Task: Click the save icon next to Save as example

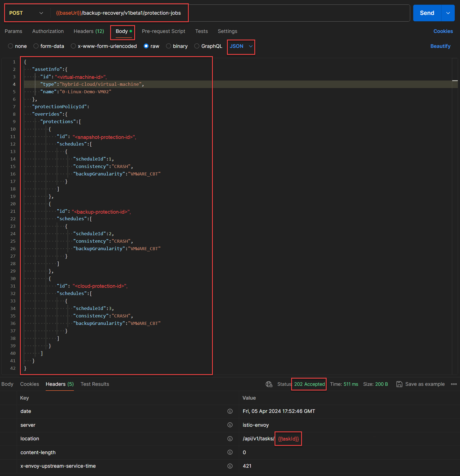Action: click(399, 384)
